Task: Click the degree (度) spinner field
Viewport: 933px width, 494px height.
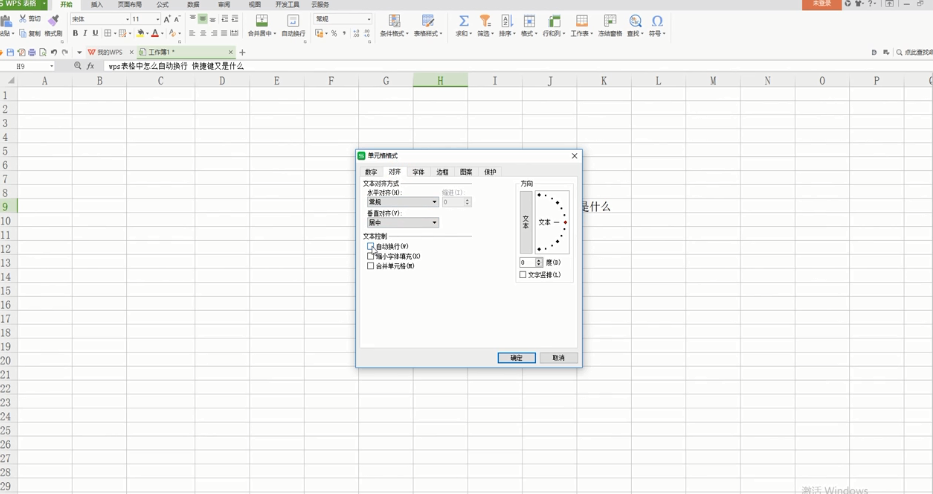Action: [531, 262]
